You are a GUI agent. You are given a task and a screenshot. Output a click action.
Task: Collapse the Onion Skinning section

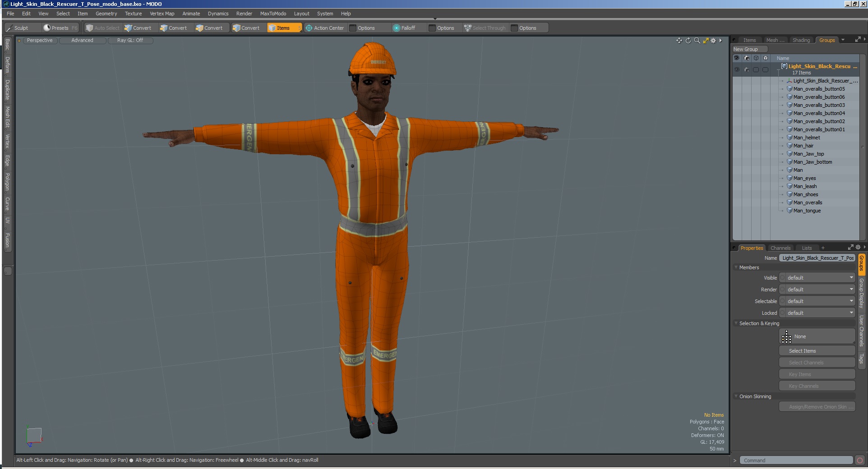point(736,396)
